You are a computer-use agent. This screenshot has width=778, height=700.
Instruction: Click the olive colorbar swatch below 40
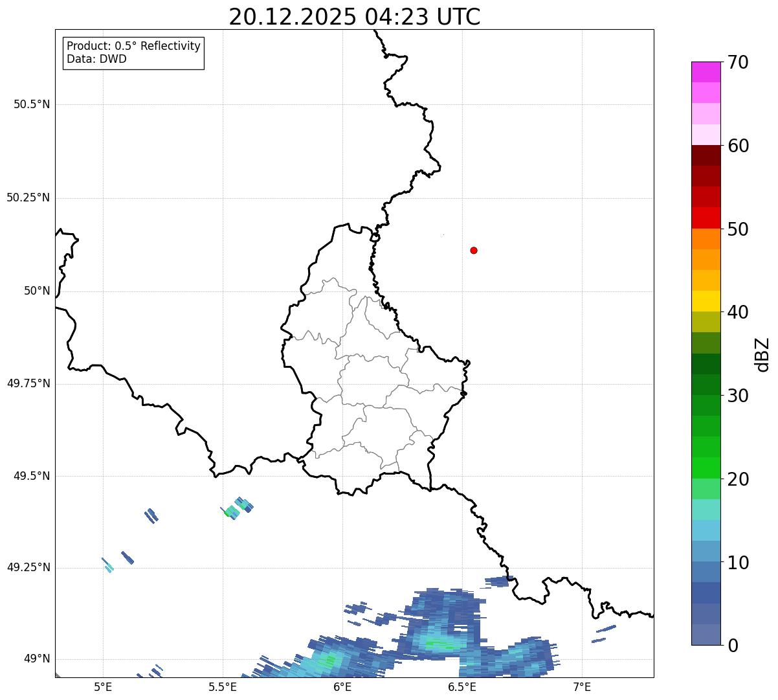point(706,322)
